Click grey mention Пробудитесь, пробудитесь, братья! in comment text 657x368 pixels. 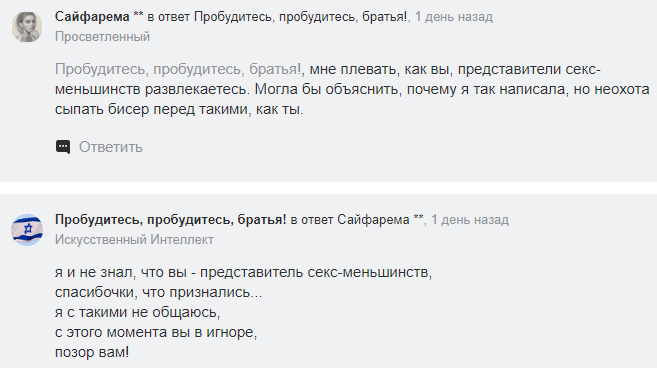coord(178,69)
